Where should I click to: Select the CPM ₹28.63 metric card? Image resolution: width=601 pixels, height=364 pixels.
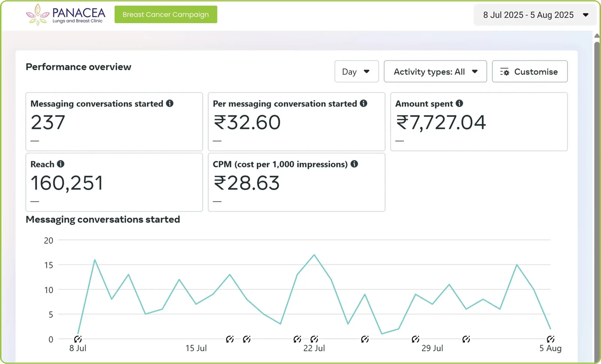pos(296,182)
